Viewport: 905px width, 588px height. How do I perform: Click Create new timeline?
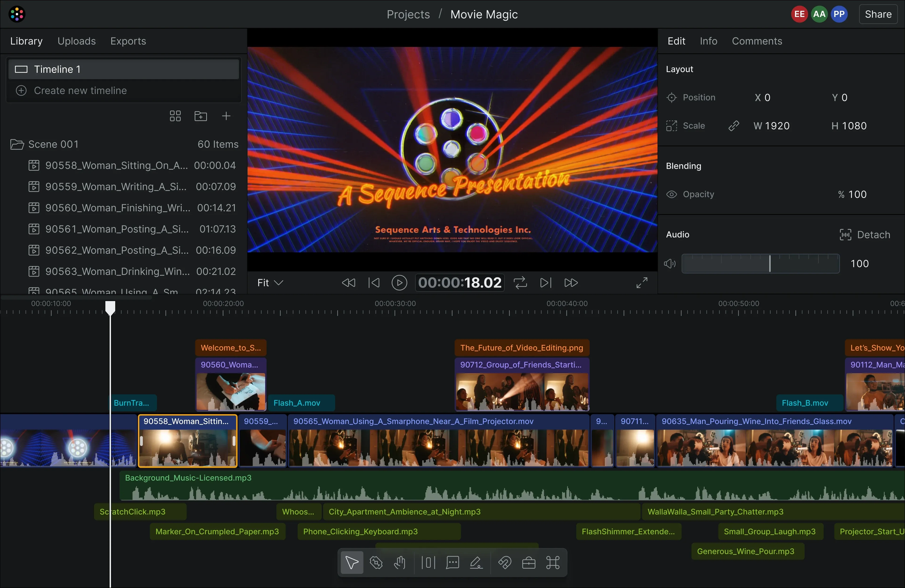click(x=80, y=90)
